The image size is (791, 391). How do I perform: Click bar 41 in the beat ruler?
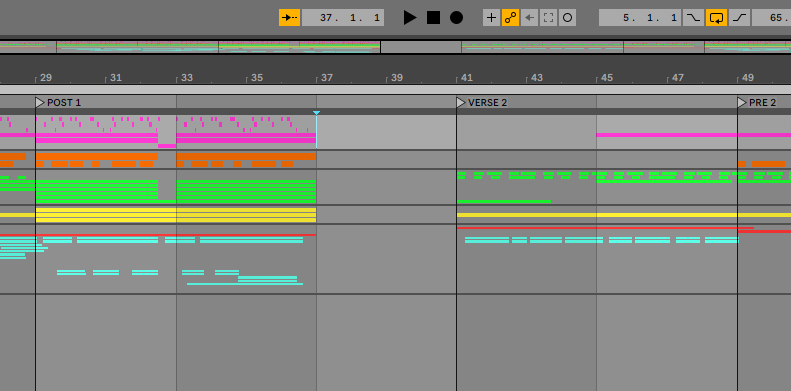[x=467, y=78]
